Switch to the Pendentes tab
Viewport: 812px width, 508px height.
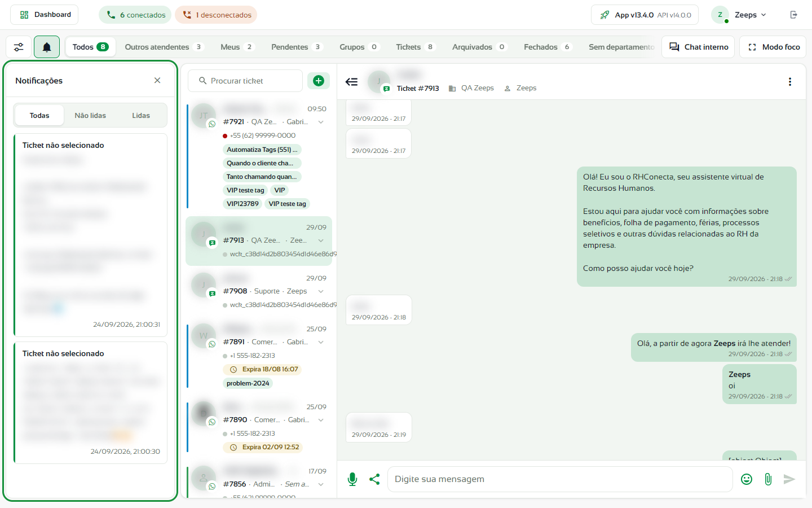297,47
